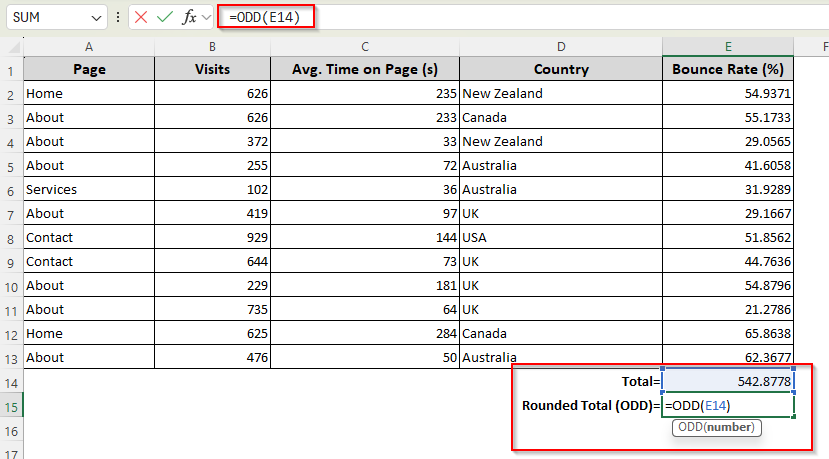Click the Bounce Rate (%) header cell
Viewport: 829px width, 459px height.
(x=728, y=69)
